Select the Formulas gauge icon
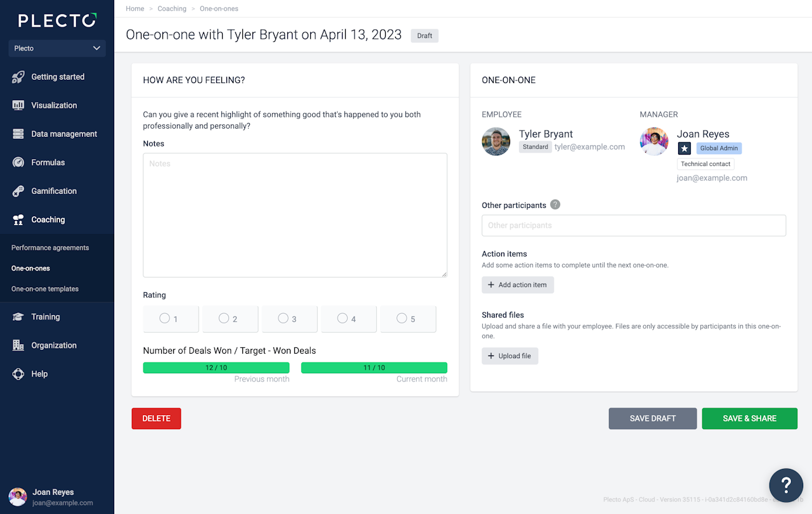 pyautogui.click(x=18, y=163)
